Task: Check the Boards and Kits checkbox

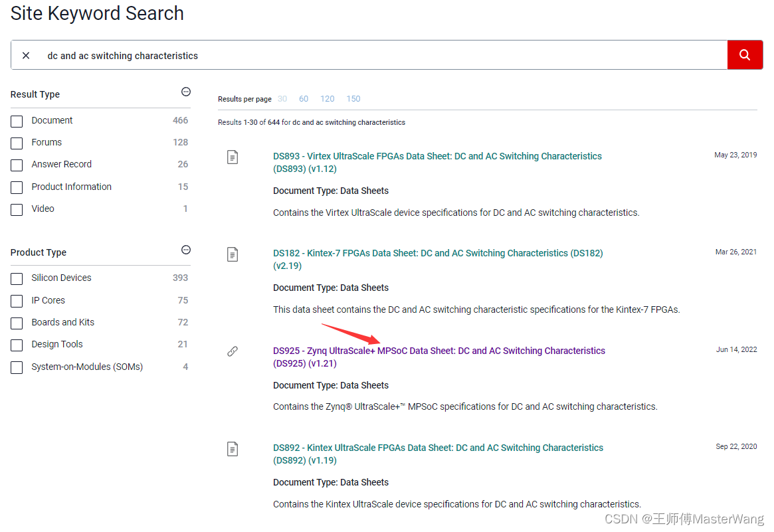Action: coord(17,323)
